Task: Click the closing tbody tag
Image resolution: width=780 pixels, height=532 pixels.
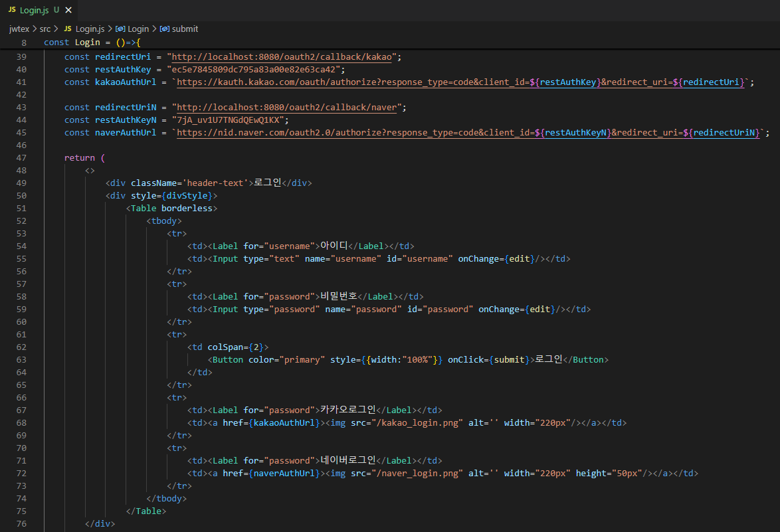Action: point(167,499)
